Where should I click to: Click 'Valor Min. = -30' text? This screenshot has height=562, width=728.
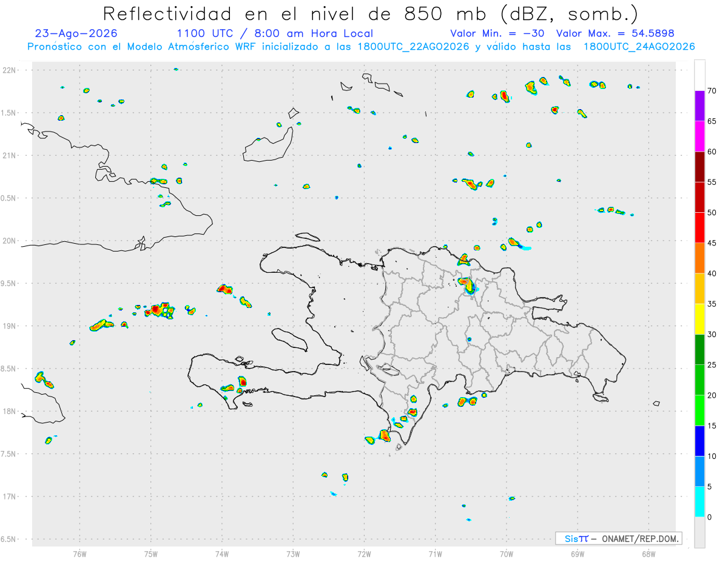[498, 33]
